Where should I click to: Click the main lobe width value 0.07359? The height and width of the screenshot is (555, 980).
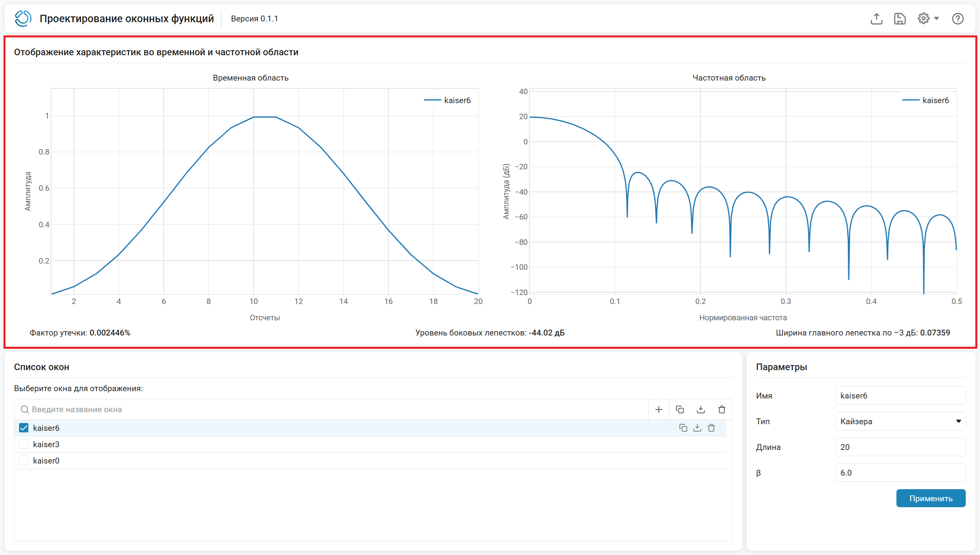(x=935, y=333)
